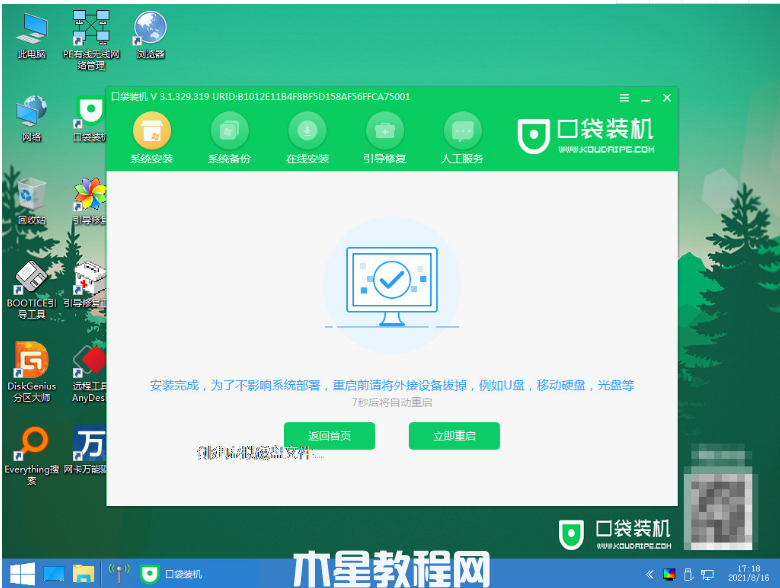Click wireless network antenna taskbar icon
Viewport: 780px width, 588px height.
pos(119,573)
